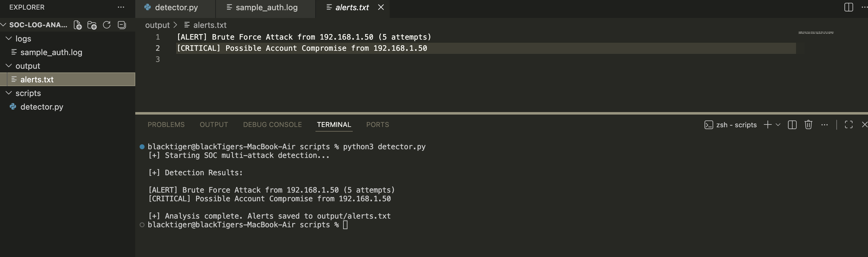
Task: Click the minimap preview of alerts.txt
Action: 816,33
